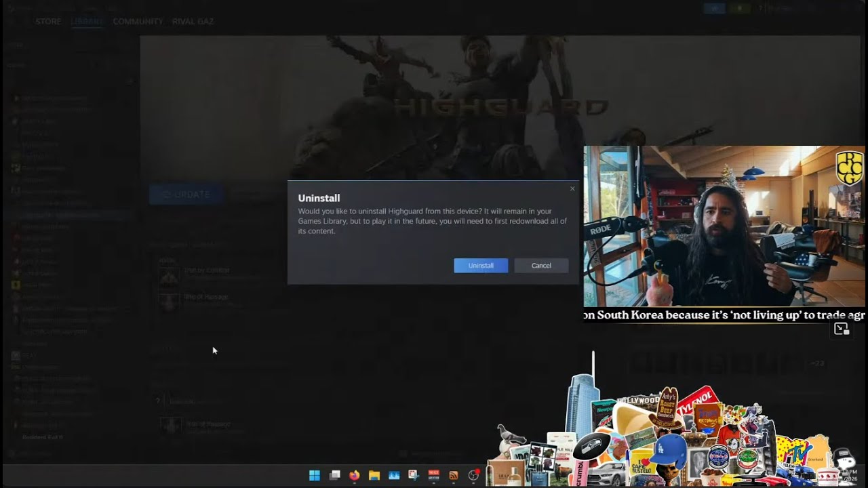Cancel the Highguard uninstall dialog

[541, 266]
